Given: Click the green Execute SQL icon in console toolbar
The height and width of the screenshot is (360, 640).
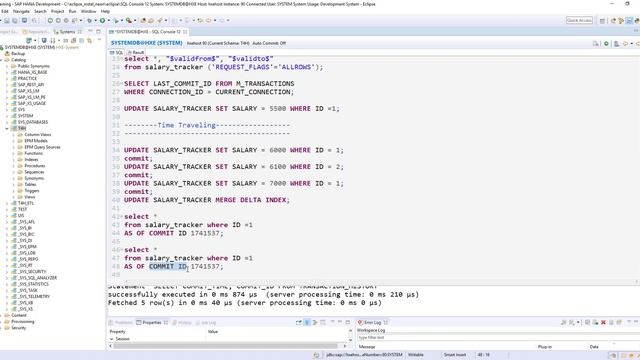Looking at the screenshot, I should tap(607, 43).
